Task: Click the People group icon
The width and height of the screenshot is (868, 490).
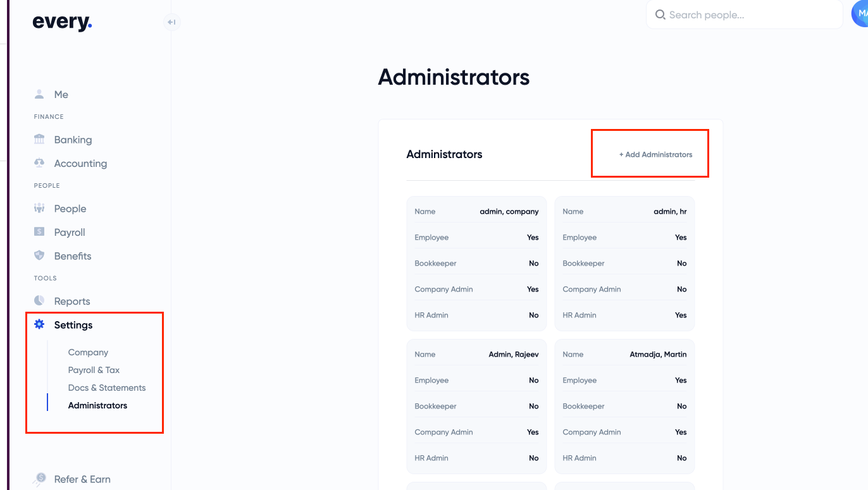Action: pyautogui.click(x=39, y=208)
